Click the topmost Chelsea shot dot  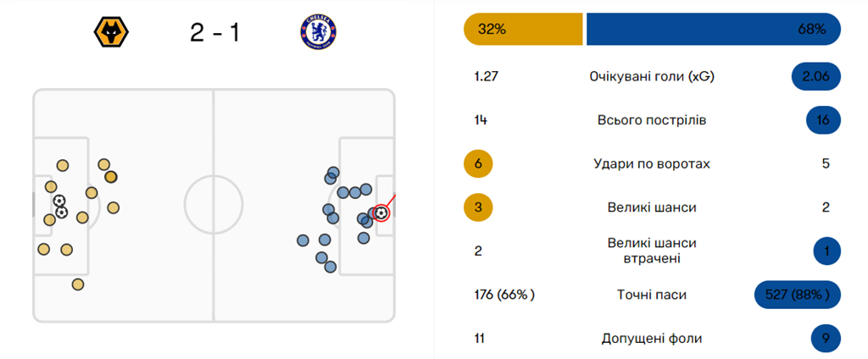pos(334,172)
